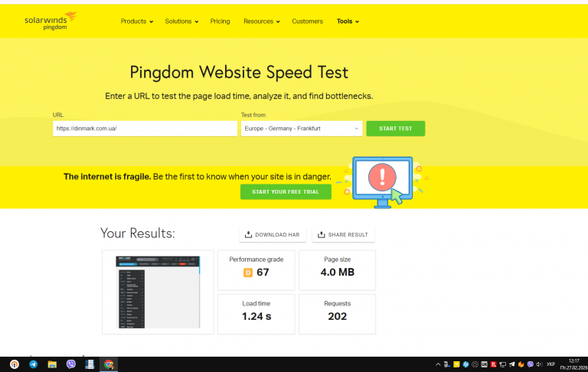Open File Explorer from the taskbar

52,364
